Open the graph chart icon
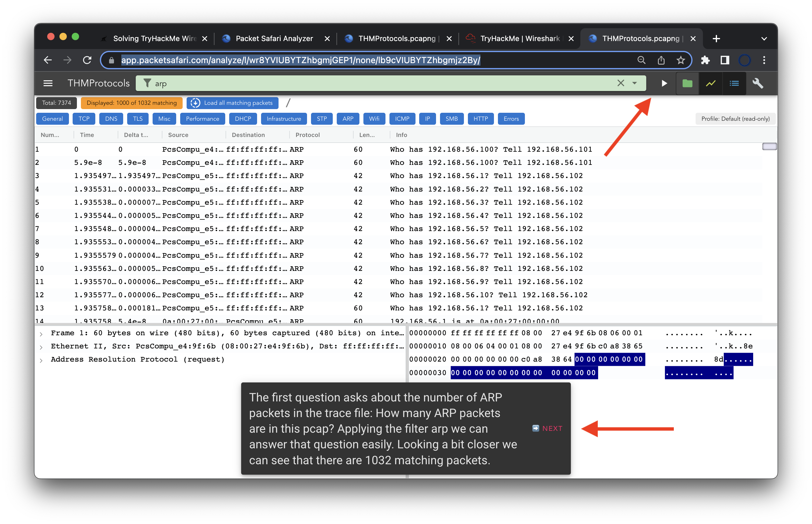Viewport: 812px width, 524px height. click(x=711, y=83)
